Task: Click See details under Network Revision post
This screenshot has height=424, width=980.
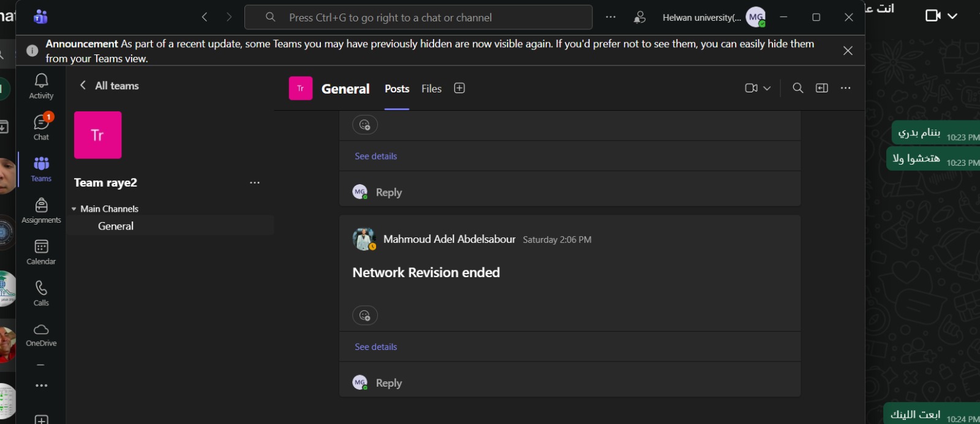Action: [375, 347]
